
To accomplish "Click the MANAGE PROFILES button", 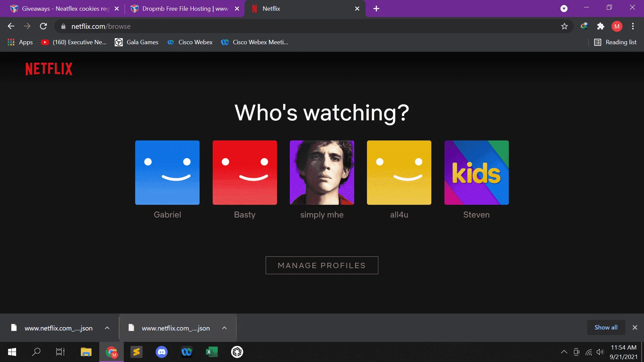I will 322,265.
